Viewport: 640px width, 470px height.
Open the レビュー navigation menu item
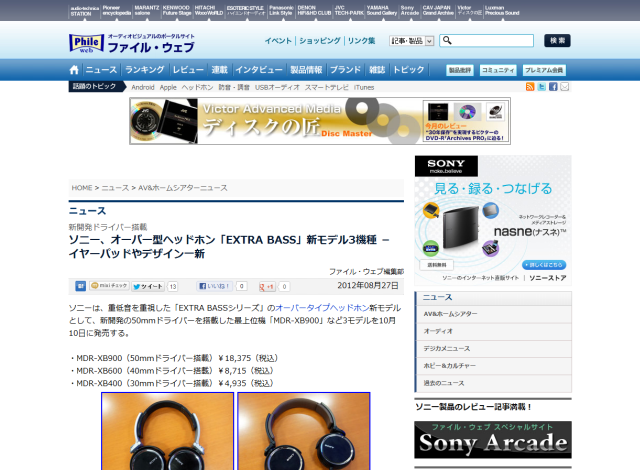coord(188,70)
